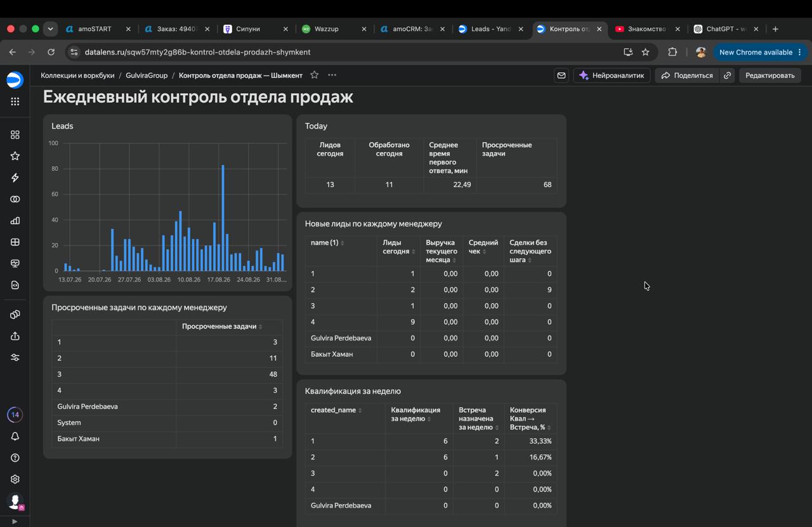Click Бакыт Хаман row in overdue table
Image resolution: width=812 pixels, height=527 pixels.
(x=167, y=439)
